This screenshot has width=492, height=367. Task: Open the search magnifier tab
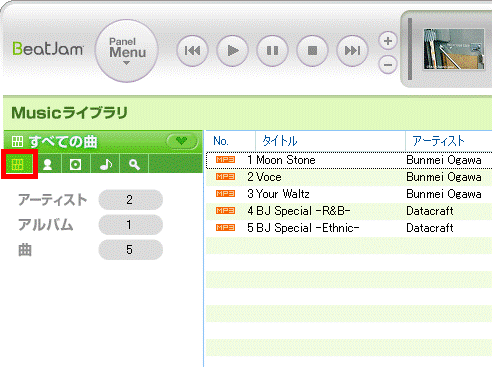pos(134,164)
